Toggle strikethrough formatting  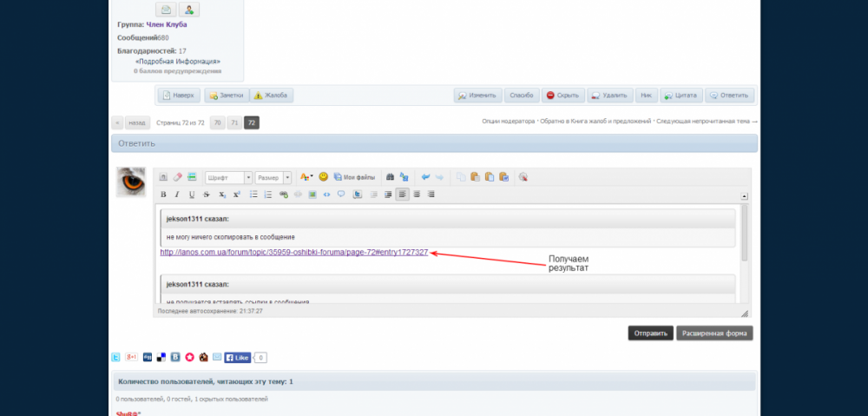pyautogui.click(x=207, y=194)
